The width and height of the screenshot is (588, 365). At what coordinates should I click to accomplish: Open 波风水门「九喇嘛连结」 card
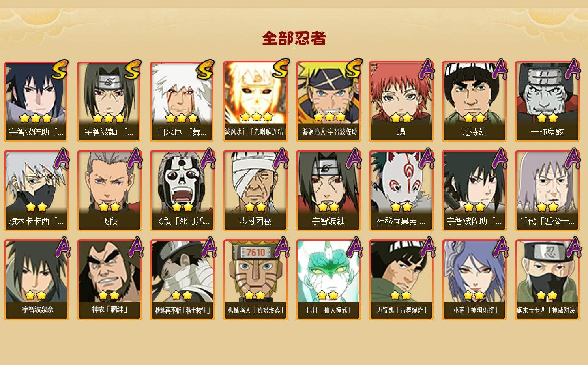(x=255, y=101)
